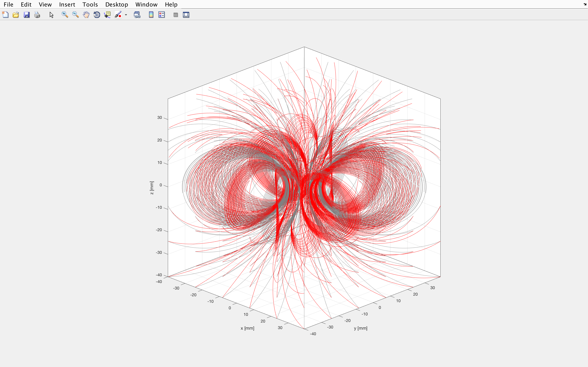588x367 pixels.
Task: Open a file with the folder icon
Action: (16, 15)
